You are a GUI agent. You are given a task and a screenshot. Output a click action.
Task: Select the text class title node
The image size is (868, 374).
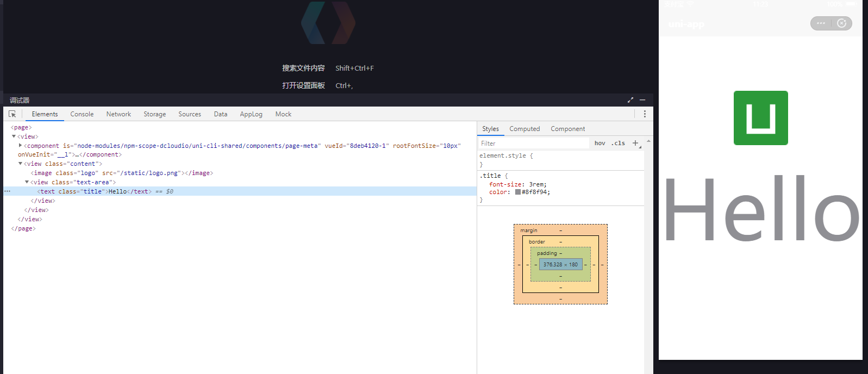(x=95, y=191)
